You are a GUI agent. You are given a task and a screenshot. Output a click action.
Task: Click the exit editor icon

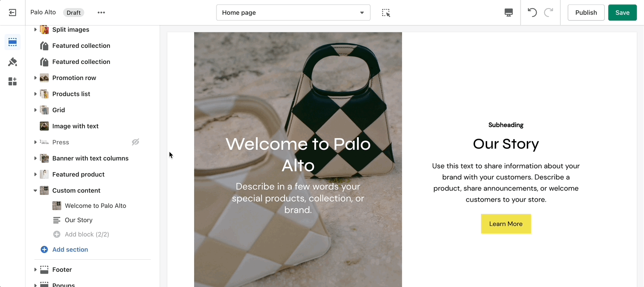[x=13, y=13]
